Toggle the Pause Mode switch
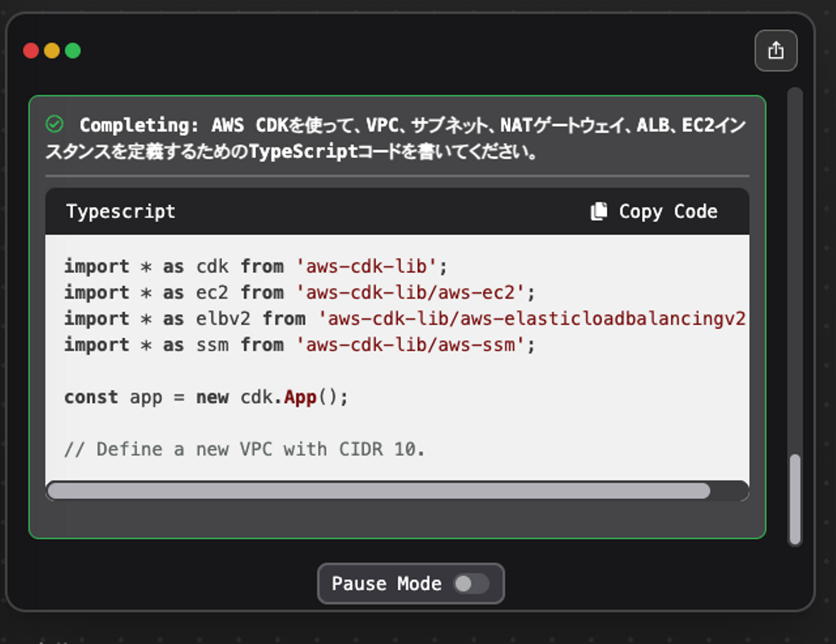 471,584
